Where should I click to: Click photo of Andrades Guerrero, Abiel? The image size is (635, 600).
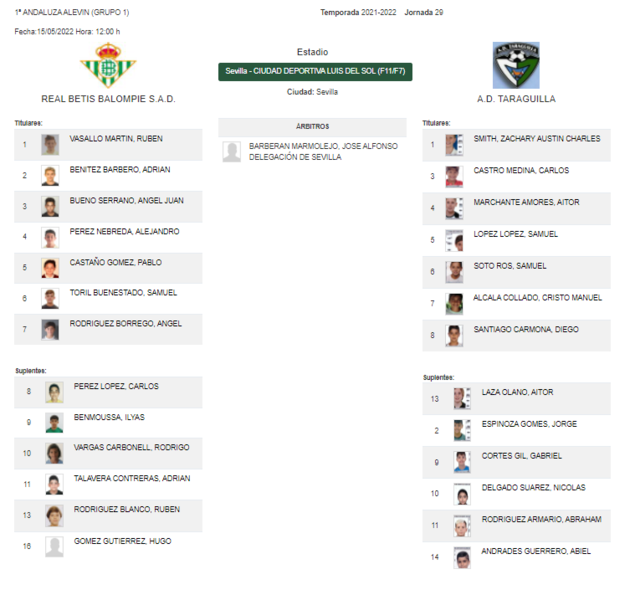click(x=462, y=558)
